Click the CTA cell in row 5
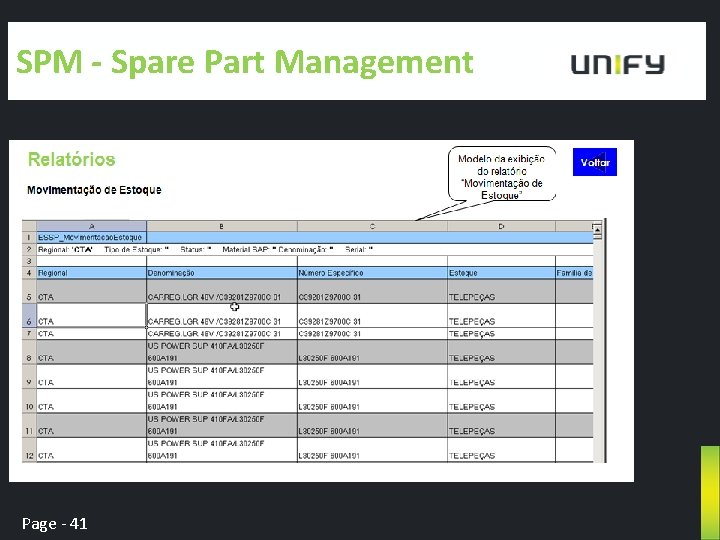720x540 pixels. tap(91, 291)
